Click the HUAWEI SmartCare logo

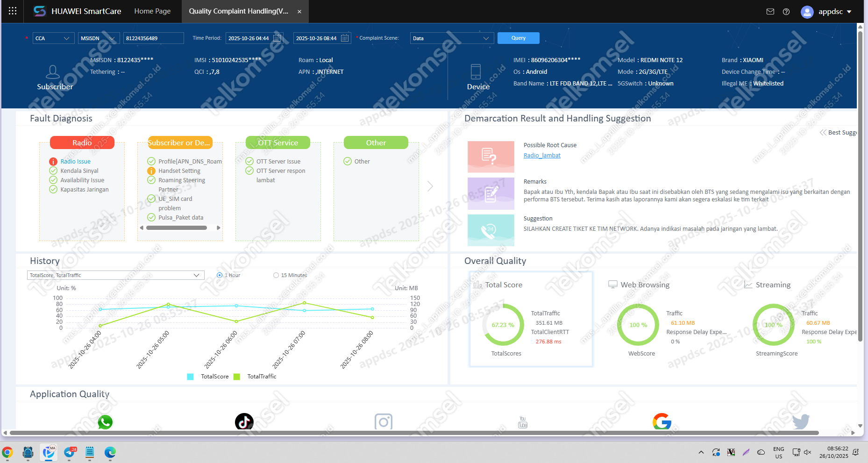(x=40, y=11)
